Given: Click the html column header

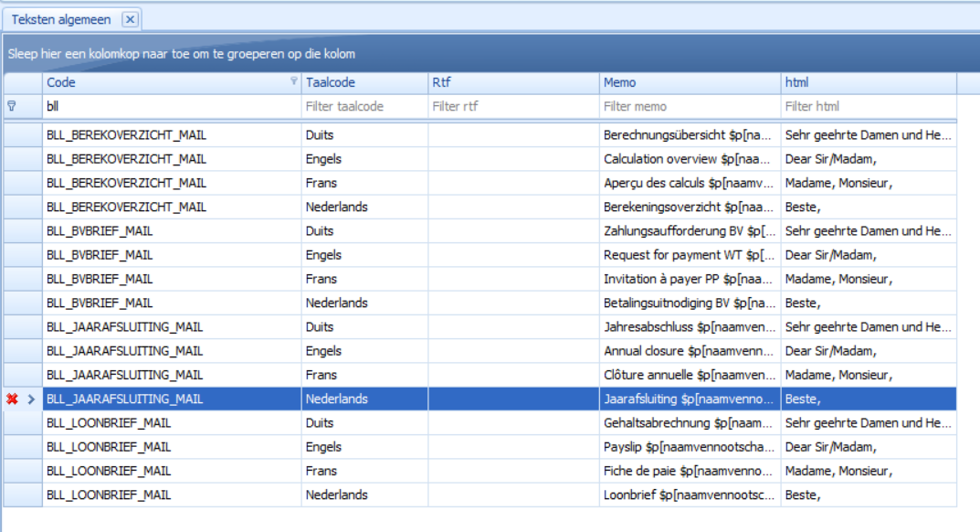Looking at the screenshot, I should tap(868, 82).
